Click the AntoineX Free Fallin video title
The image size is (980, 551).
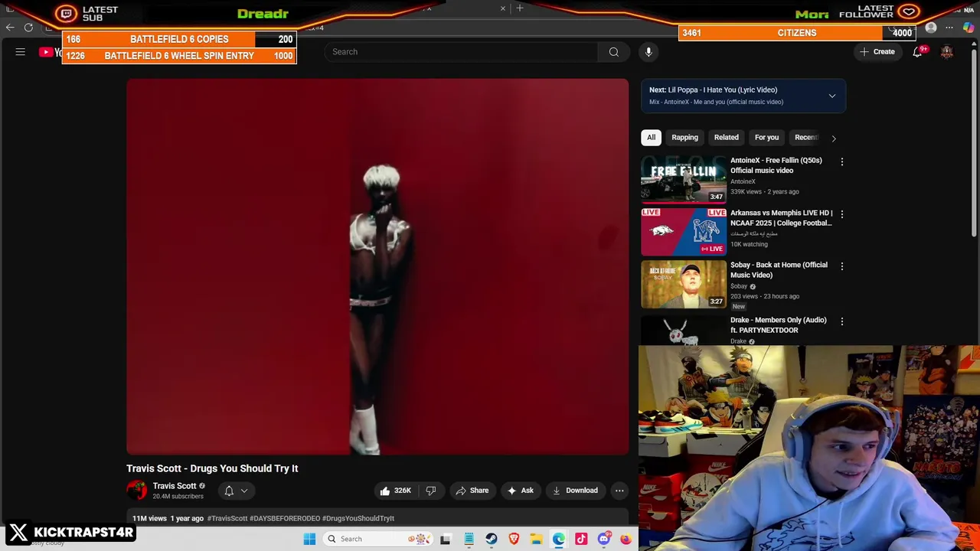click(776, 165)
